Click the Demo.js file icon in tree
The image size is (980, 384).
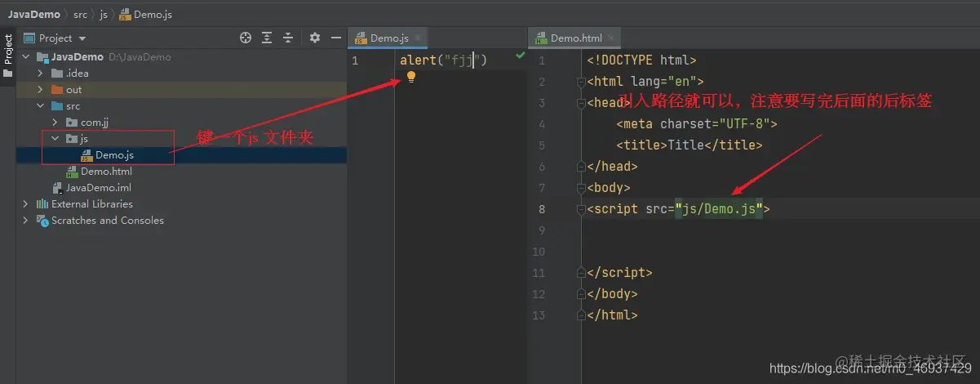click(86, 155)
